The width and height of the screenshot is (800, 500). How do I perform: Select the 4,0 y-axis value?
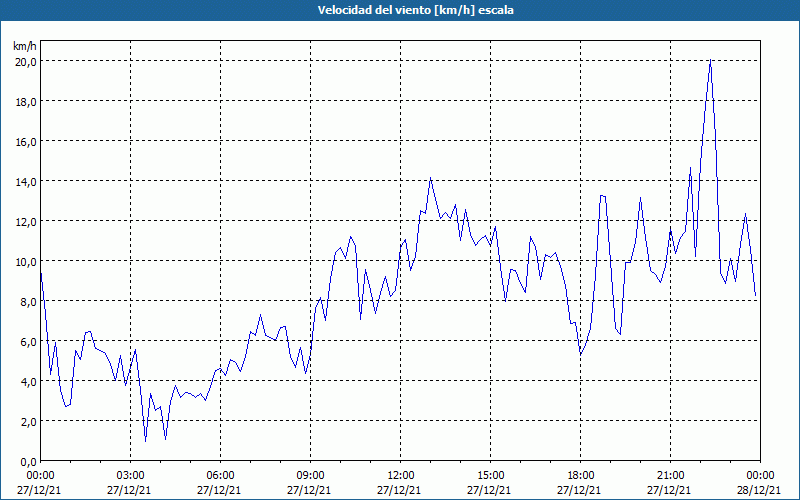29,382
